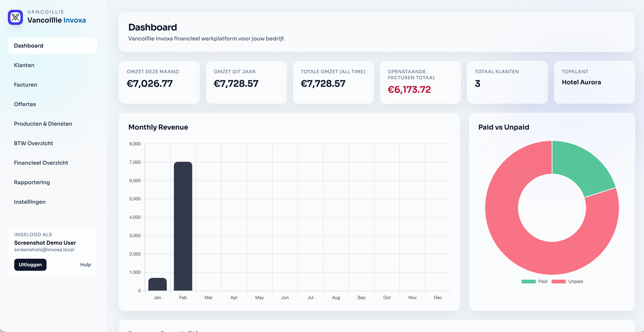This screenshot has height=332, width=644.
Task: Click the Topklant Hotel Aurora card
Action: 594,83
